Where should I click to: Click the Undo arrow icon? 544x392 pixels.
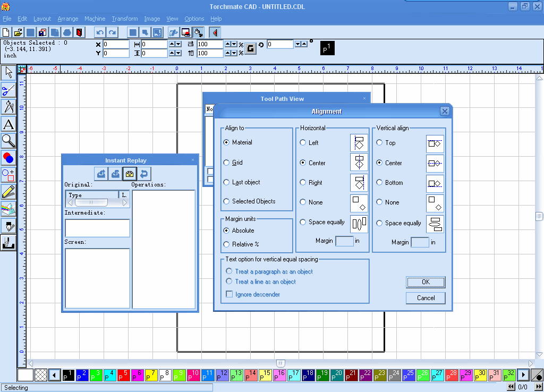coord(100,32)
